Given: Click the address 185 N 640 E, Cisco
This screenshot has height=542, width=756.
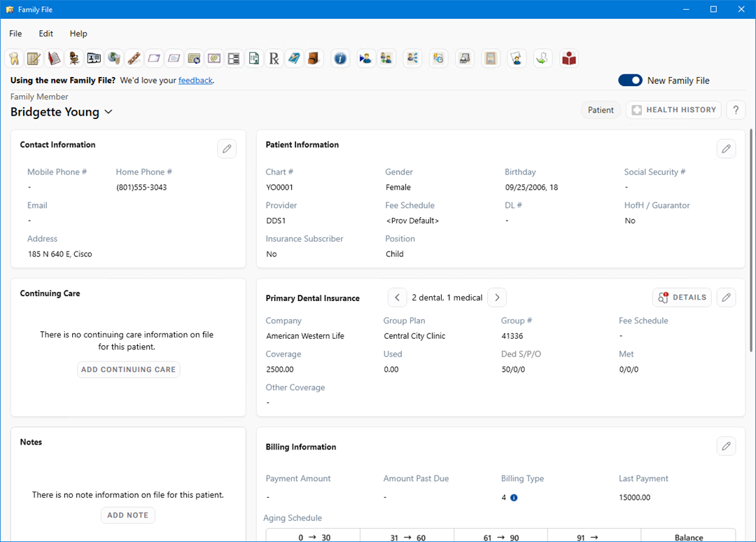Looking at the screenshot, I should click(59, 254).
